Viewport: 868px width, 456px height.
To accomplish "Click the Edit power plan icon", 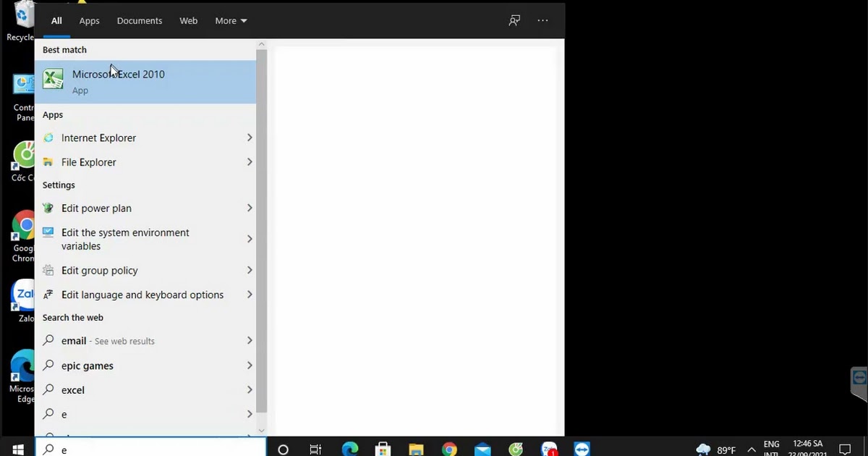I will pyautogui.click(x=48, y=208).
